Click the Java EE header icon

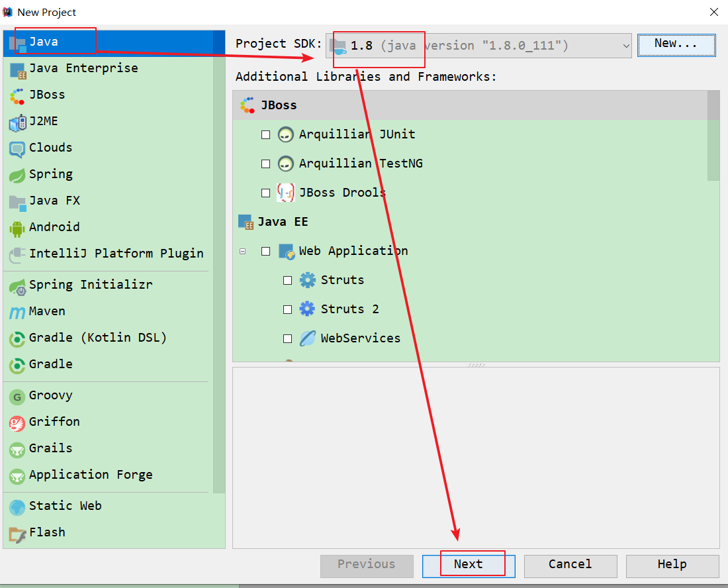[246, 222]
